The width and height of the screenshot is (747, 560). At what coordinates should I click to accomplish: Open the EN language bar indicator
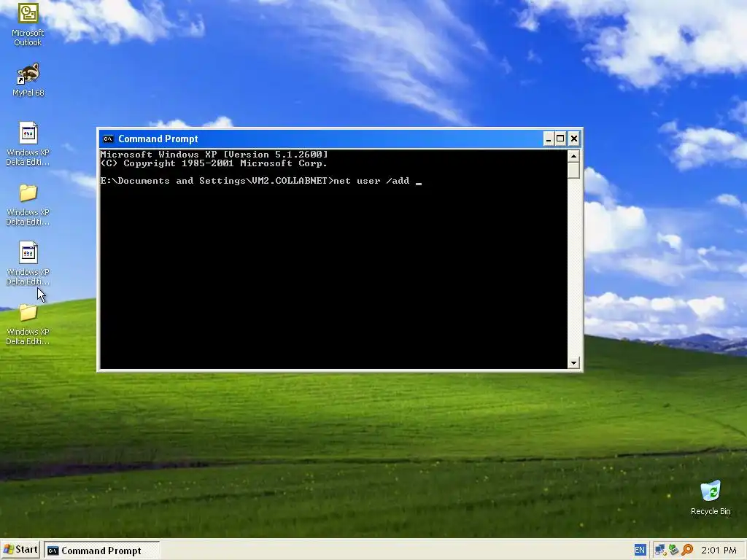[640, 550]
